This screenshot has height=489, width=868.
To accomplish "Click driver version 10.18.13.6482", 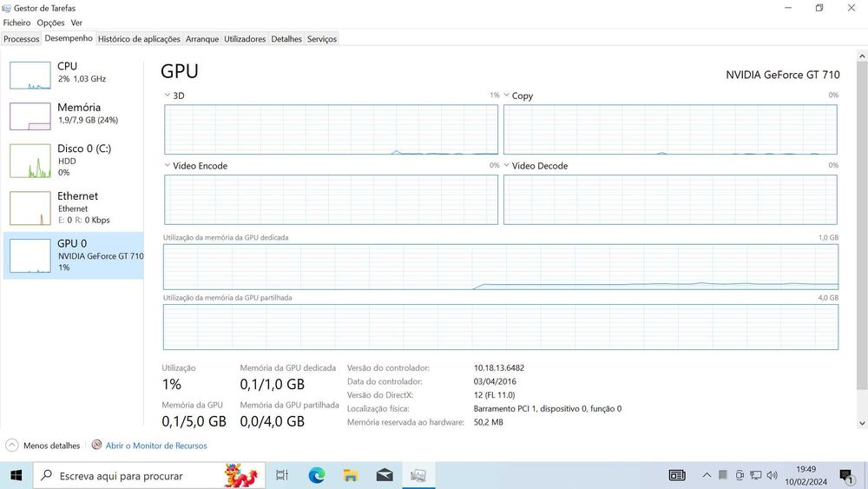I will [499, 367].
